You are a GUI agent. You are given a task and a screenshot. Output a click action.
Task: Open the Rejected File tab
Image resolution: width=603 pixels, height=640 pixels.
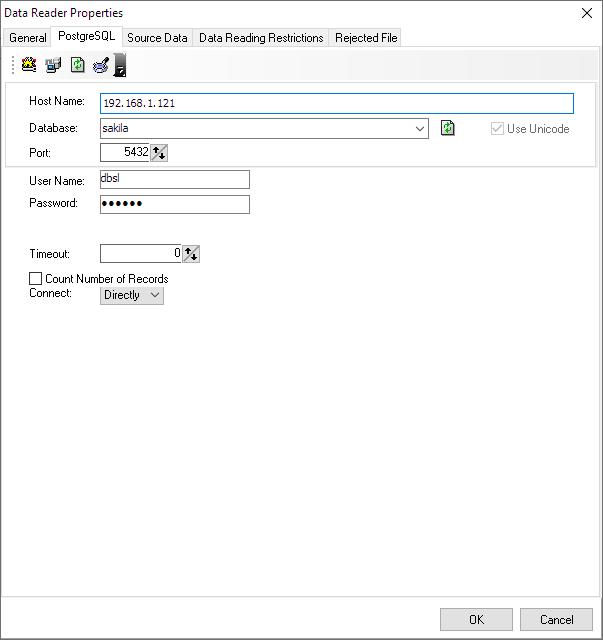point(366,38)
